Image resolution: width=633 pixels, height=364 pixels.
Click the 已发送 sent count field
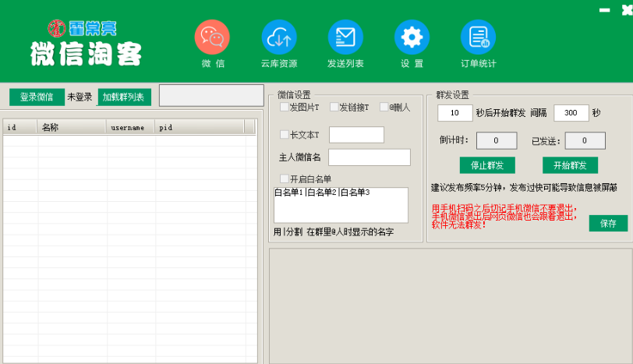click(x=585, y=140)
